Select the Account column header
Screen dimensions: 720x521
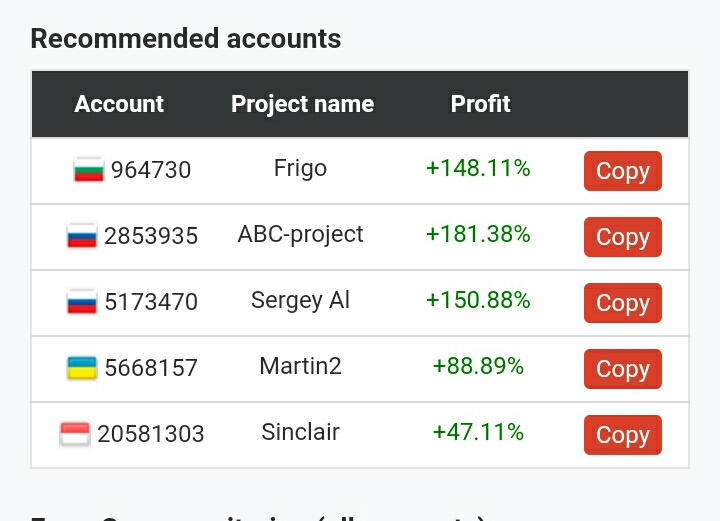(x=119, y=104)
